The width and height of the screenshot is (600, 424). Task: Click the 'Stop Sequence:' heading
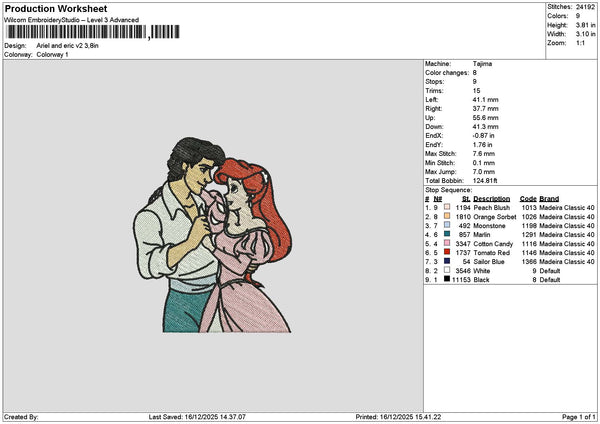(x=448, y=190)
